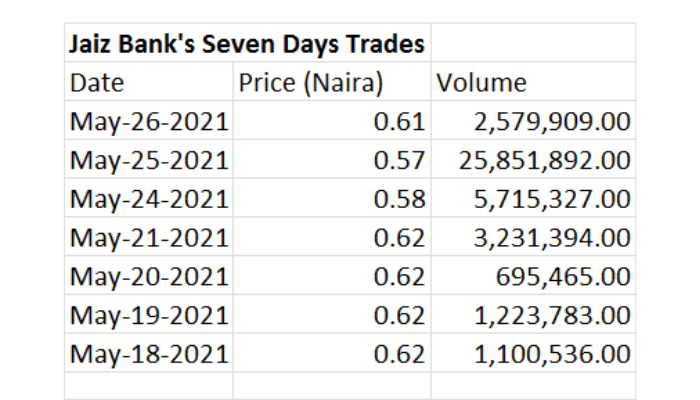Click the 'Jaiz Bank's Seven Days Trades' title cell
Viewport: 700px width, 400px height.
pyautogui.click(x=246, y=44)
